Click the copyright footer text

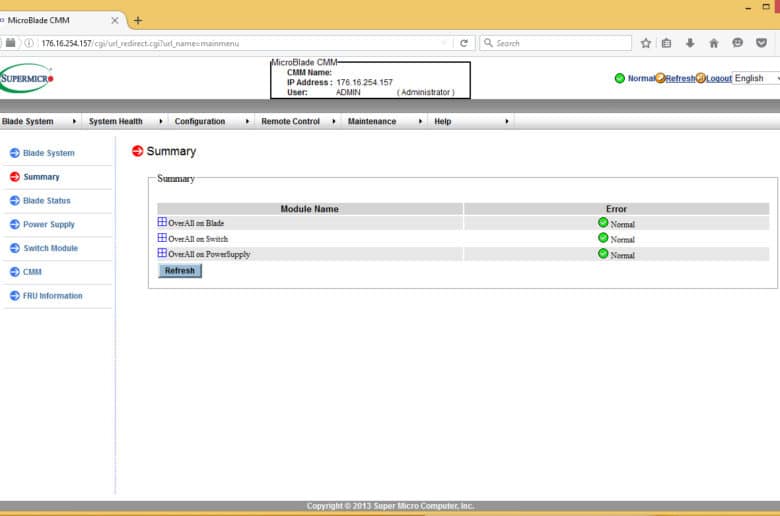click(390, 506)
